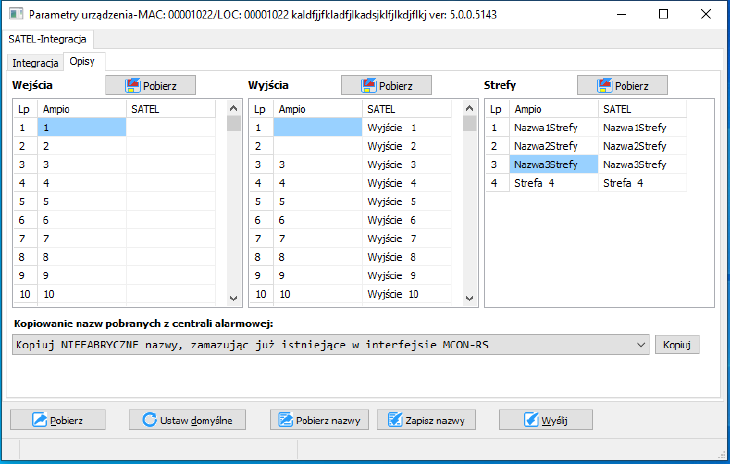This screenshot has width=730, height=464.
Task: Select highlighted Ampio cell in Wyjścia row 1
Action: coord(318,127)
